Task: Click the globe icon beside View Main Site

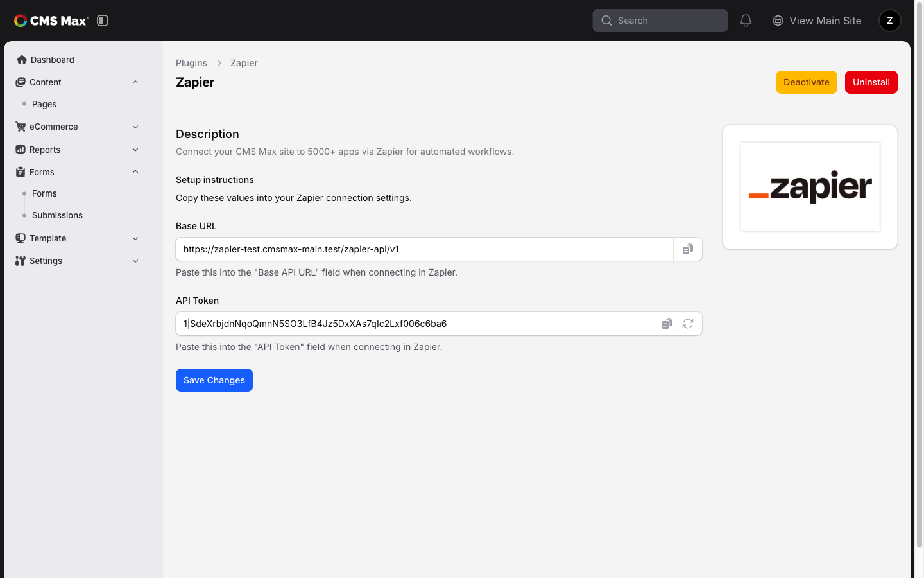Action: [778, 21]
